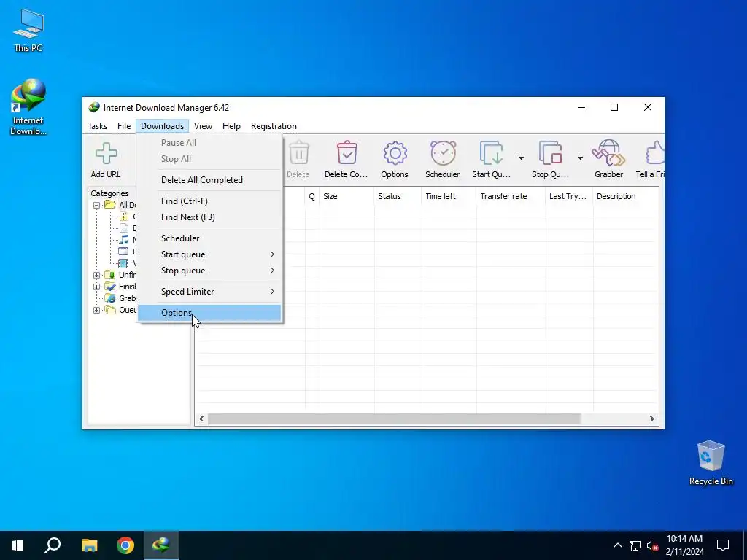Click the IDM icon in the taskbar
Image resolution: width=747 pixels, height=560 pixels.
point(161,545)
